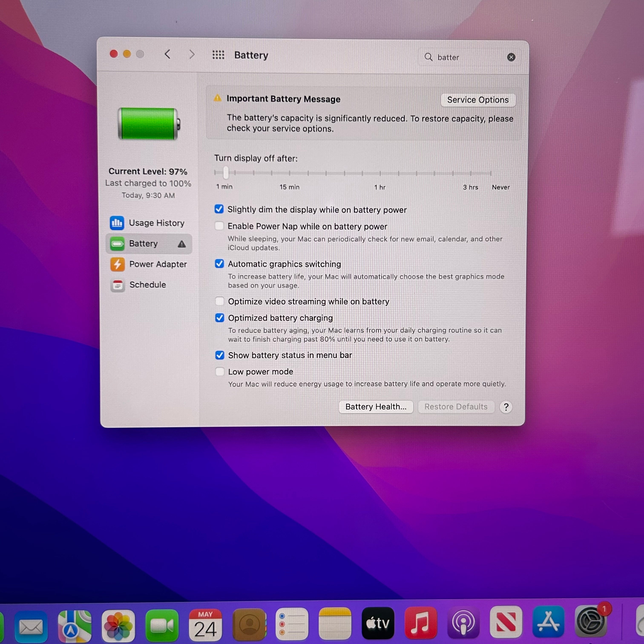The width and height of the screenshot is (644, 644).
Task: Click the Today, 9:30 AM text
Action: coord(148,195)
